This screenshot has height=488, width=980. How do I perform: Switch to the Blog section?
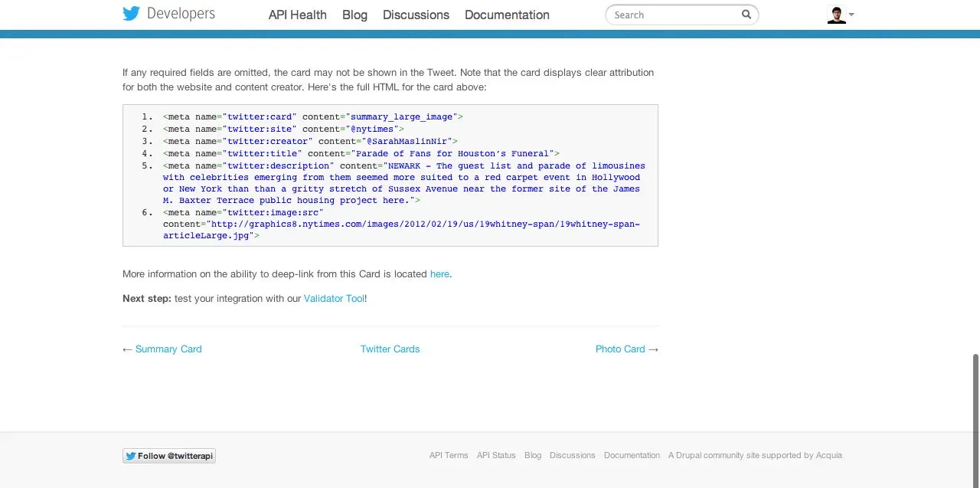coord(354,15)
